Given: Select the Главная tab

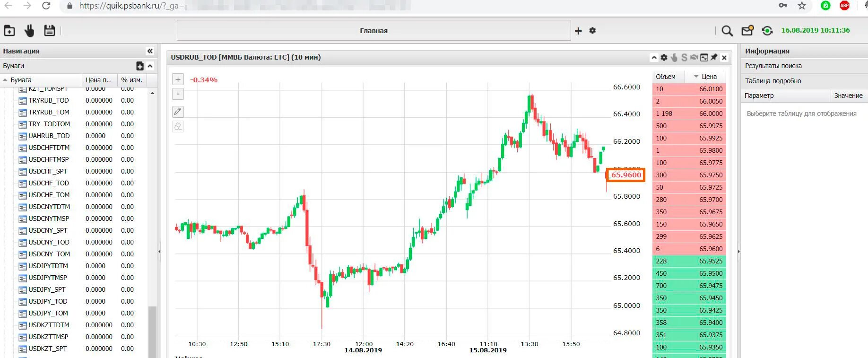Looking at the screenshot, I should tap(374, 31).
